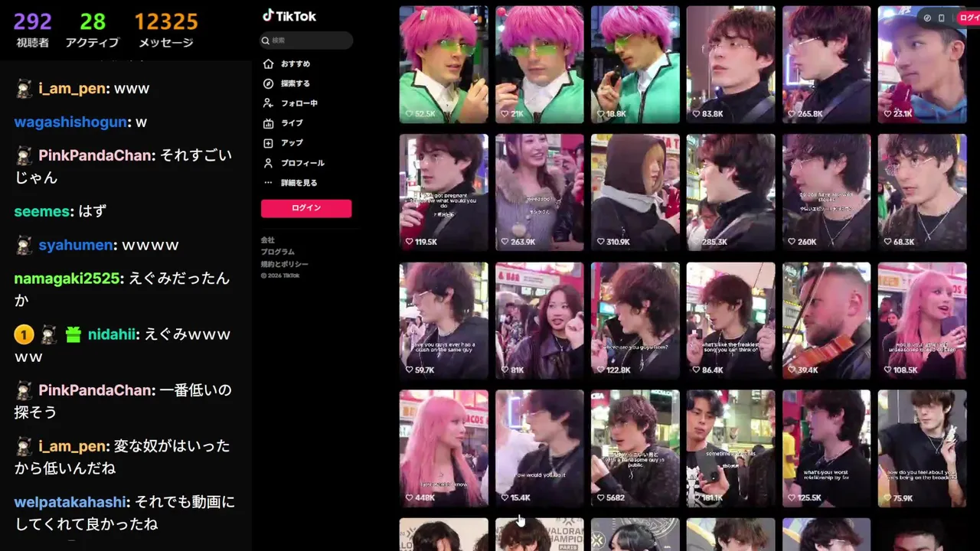The width and height of the screenshot is (980, 551).
Task: Click the pink ログイン button in the sidebar
Action: [x=306, y=208]
